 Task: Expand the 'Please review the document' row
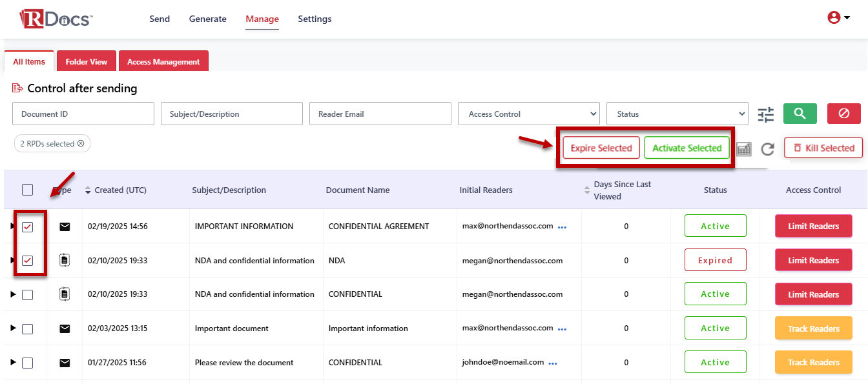pyautogui.click(x=13, y=362)
